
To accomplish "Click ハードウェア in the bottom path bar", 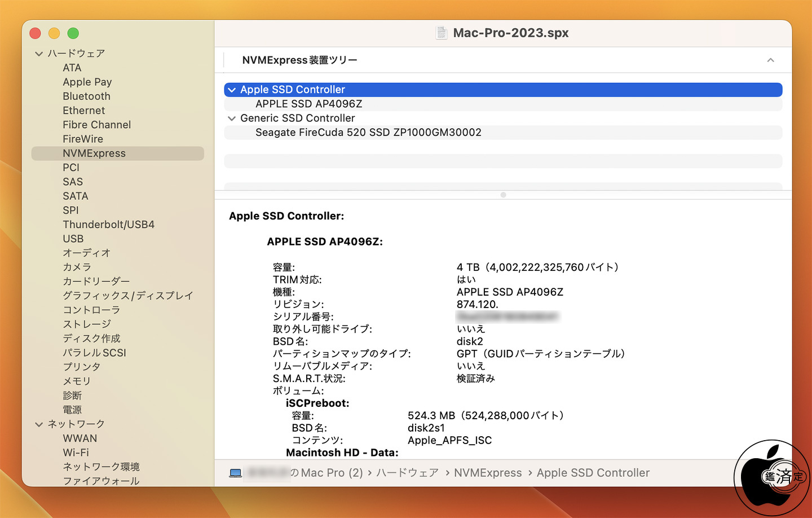I will point(407,473).
